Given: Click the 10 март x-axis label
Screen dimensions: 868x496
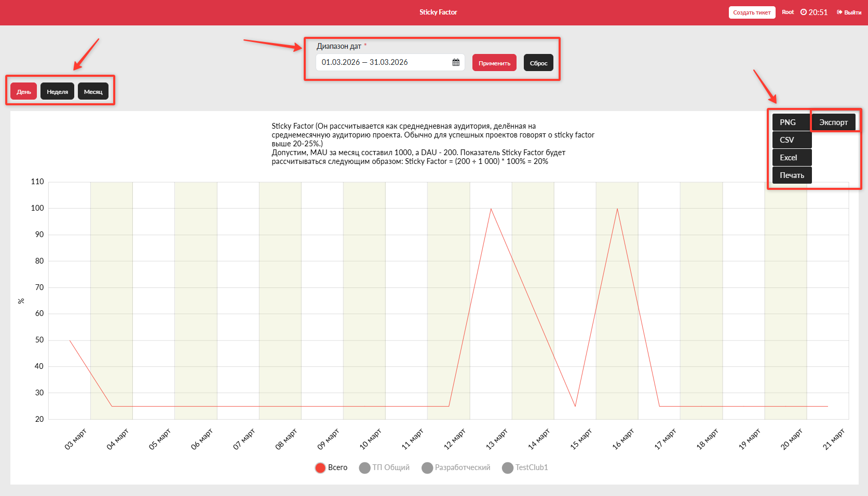Looking at the screenshot, I should [x=370, y=439].
